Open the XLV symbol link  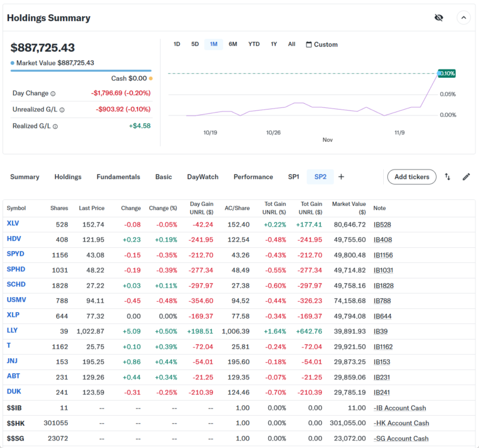13,223
